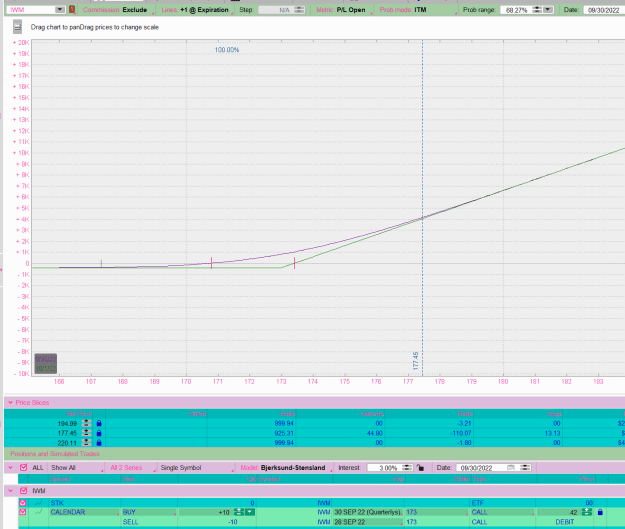The height and width of the screenshot is (529, 625).
Task: Adjust the lower Date 09/30/2022 stepper
Action: click(x=525, y=468)
